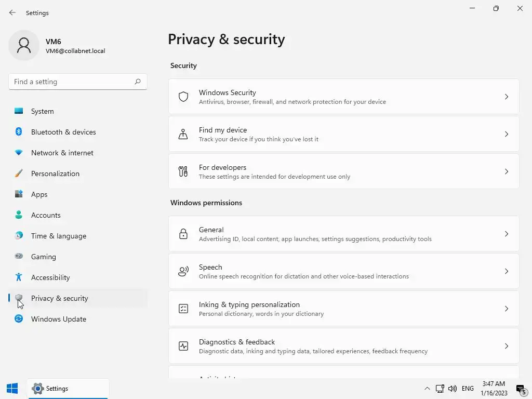
Task: Click the Windows Update sidebar icon
Action: (19, 319)
